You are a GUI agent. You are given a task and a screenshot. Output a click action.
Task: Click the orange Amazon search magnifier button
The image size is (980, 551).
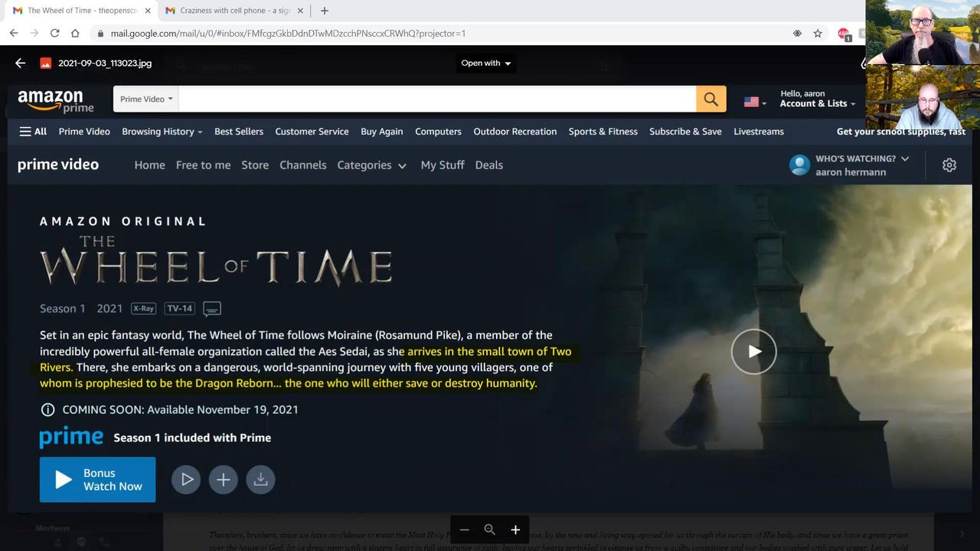(x=710, y=99)
